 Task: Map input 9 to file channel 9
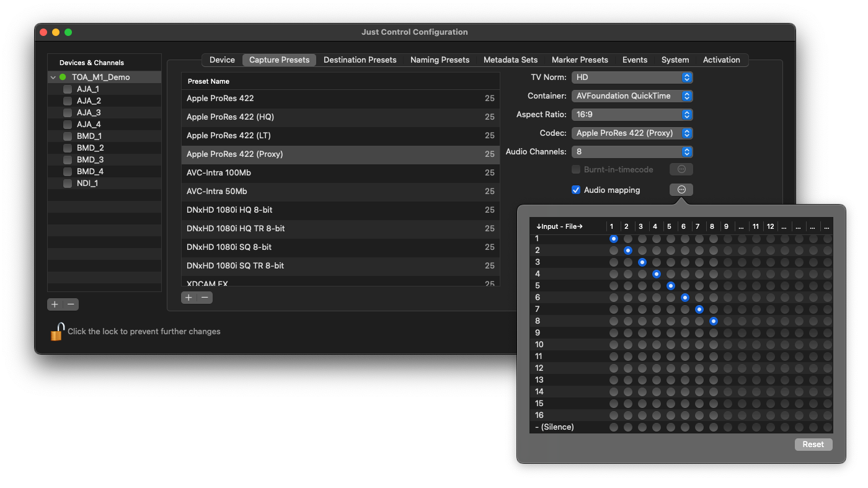pyautogui.click(x=728, y=333)
